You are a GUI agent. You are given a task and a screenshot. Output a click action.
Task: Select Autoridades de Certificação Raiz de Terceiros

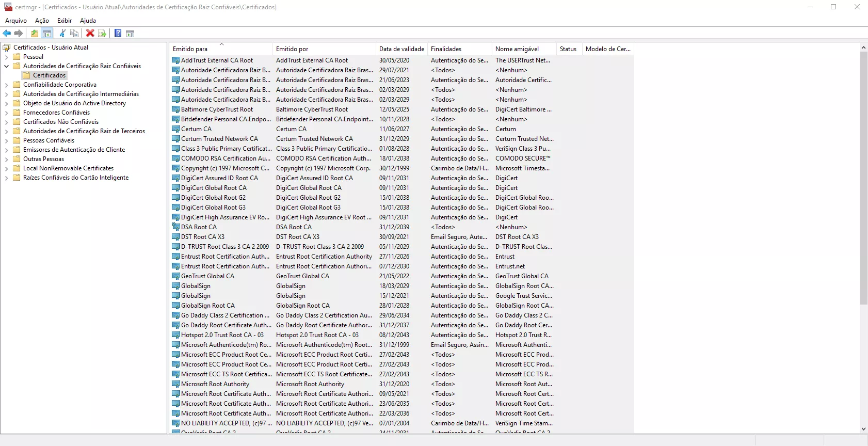(84, 131)
